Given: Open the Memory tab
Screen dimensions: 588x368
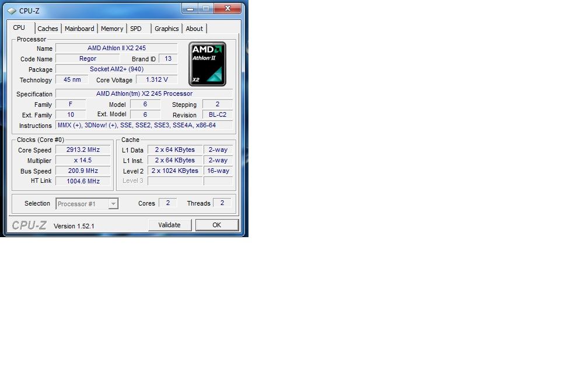Looking at the screenshot, I should click(x=112, y=29).
